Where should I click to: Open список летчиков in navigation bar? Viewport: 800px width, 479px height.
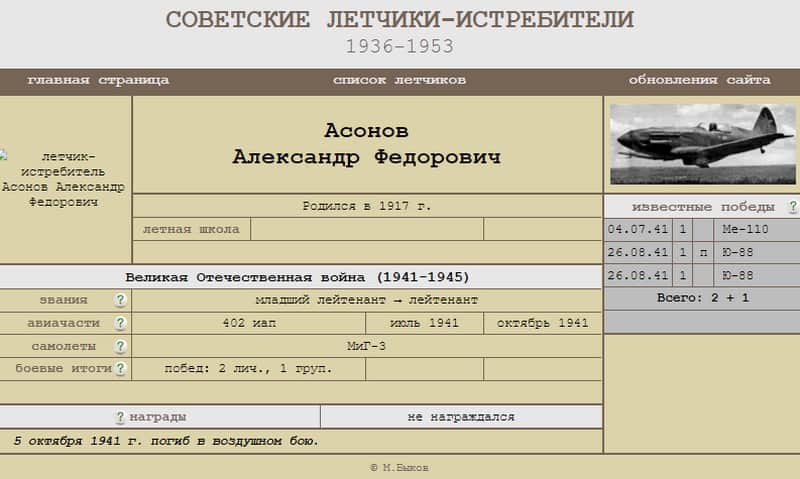(399, 80)
